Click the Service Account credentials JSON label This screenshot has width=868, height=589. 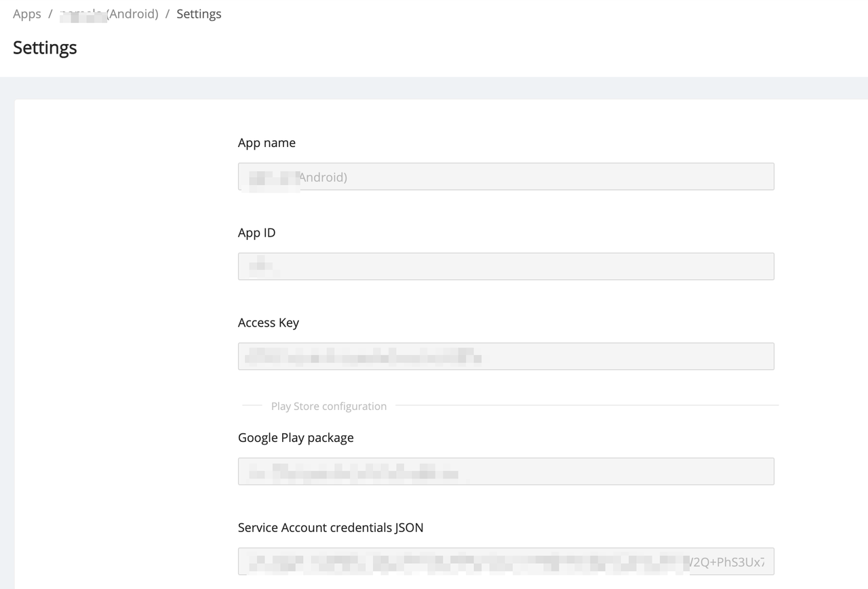coord(330,527)
